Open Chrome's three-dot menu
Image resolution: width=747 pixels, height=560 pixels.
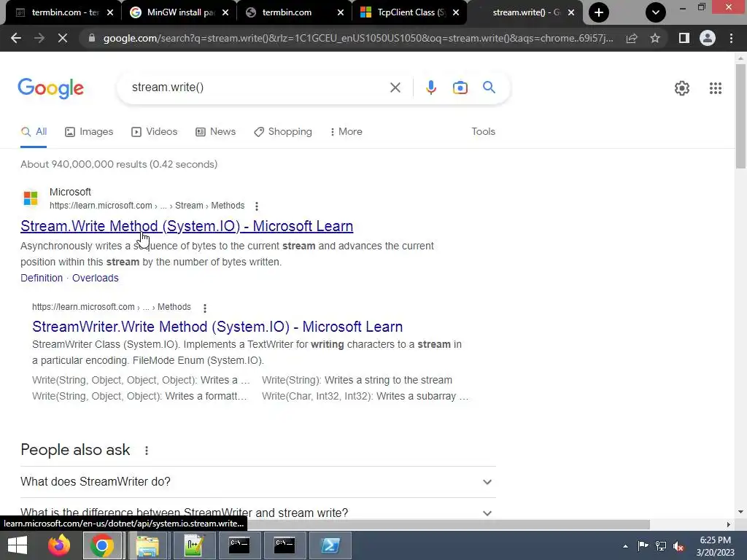tap(731, 38)
